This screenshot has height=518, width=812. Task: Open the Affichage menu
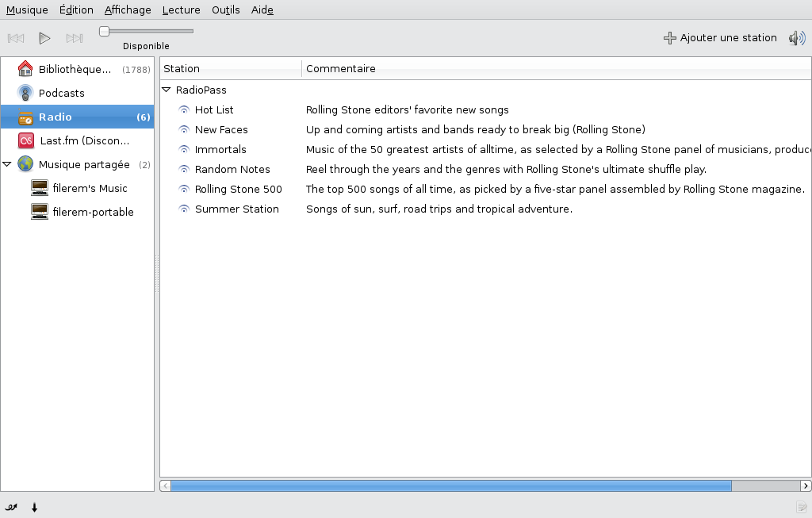(x=128, y=10)
